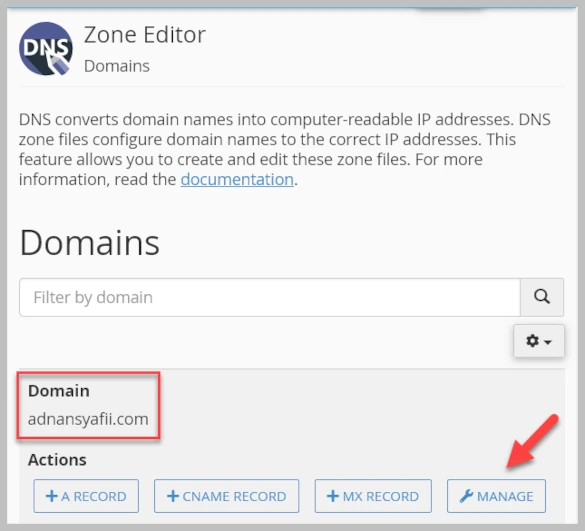The height and width of the screenshot is (531, 585).
Task: Add a CNAME Record
Action: [x=226, y=496]
